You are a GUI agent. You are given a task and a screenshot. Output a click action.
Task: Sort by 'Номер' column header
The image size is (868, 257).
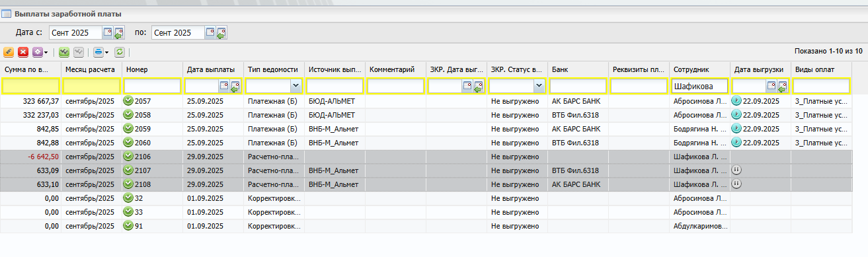[x=152, y=69]
